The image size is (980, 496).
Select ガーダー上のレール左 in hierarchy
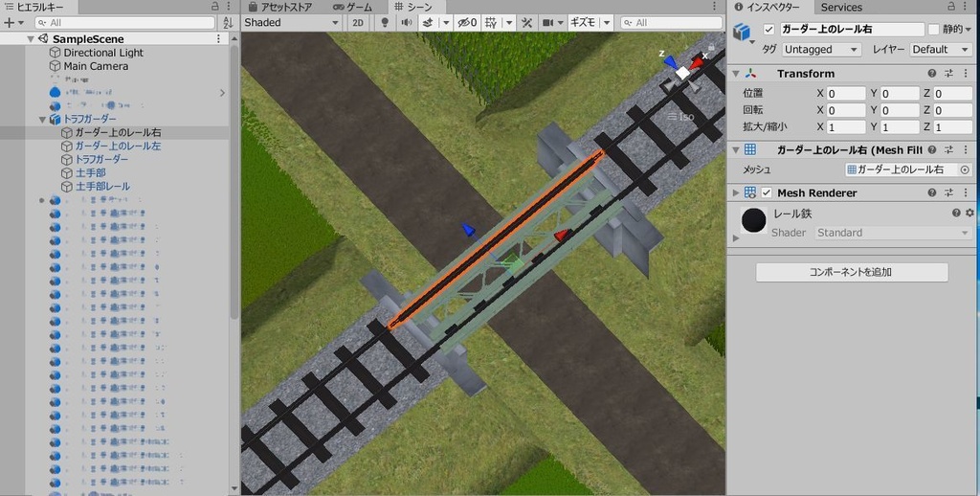pyautogui.click(x=118, y=146)
